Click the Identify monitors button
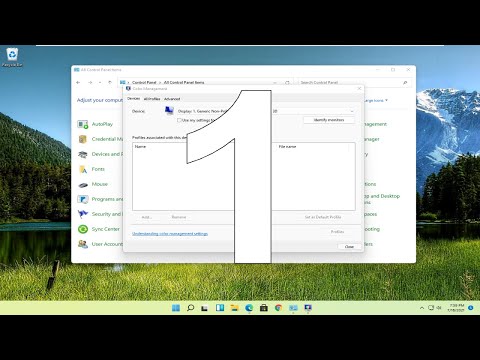 point(329,120)
